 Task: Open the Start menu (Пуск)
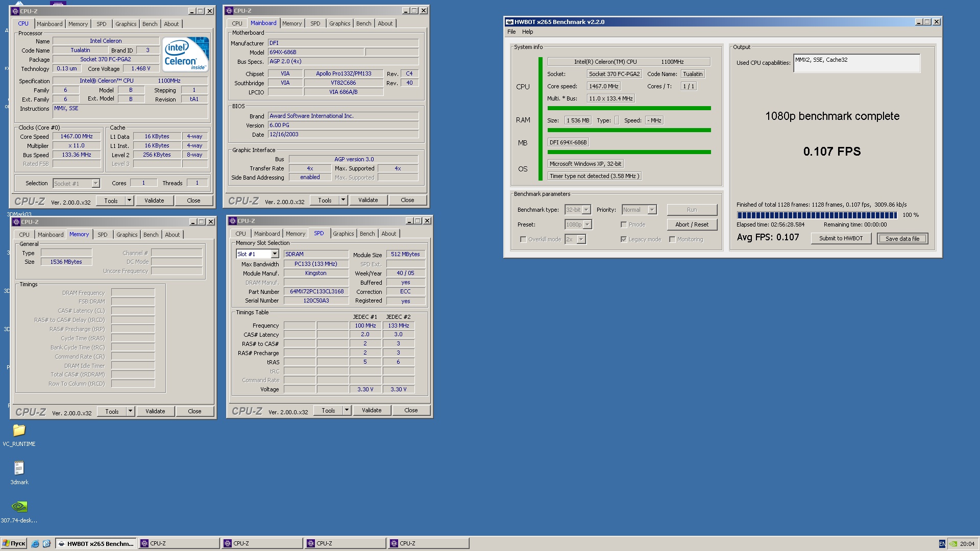(x=14, y=543)
